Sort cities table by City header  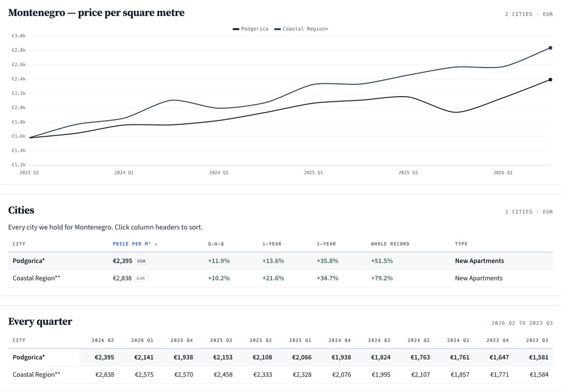[19, 244]
